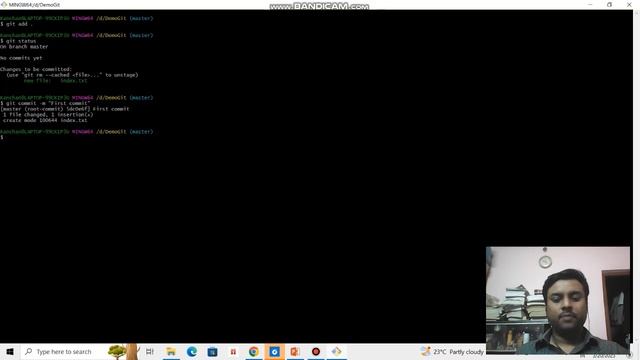Viewport: 640px width, 360px height.
Task: Click the tree search highlight image in taskbar
Action: tap(123, 351)
